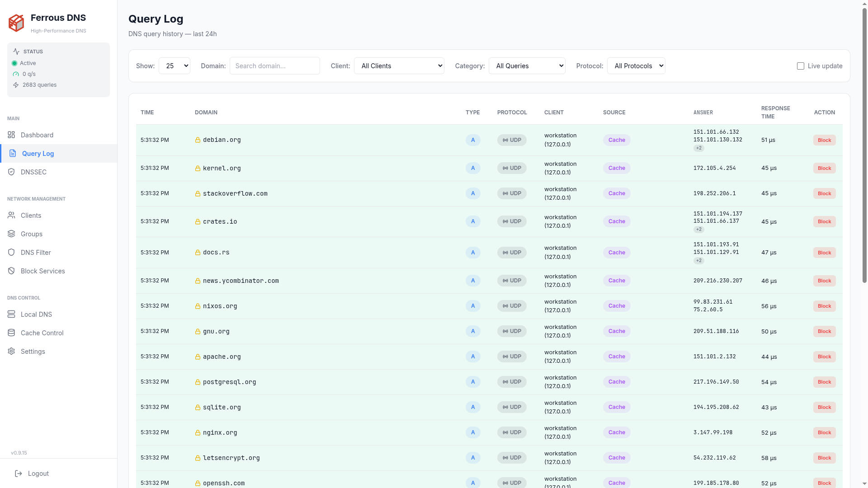
Task: Click the lock icon beside stackoverflow.com
Action: click(198, 194)
